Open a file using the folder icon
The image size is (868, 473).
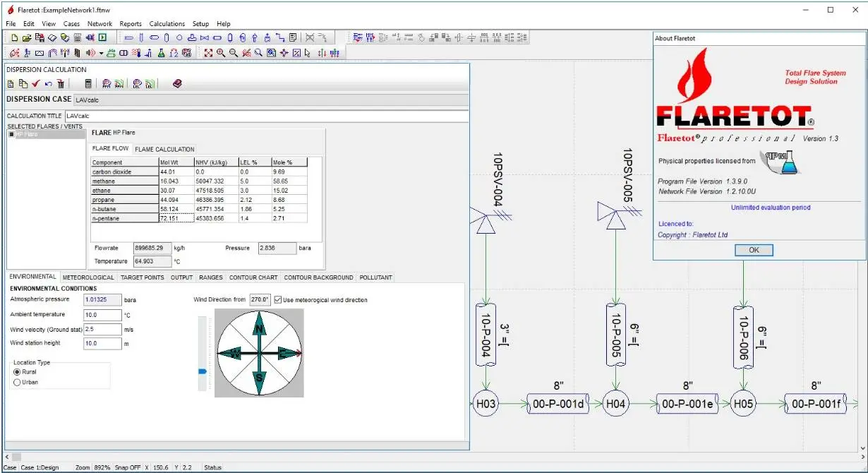(x=27, y=37)
